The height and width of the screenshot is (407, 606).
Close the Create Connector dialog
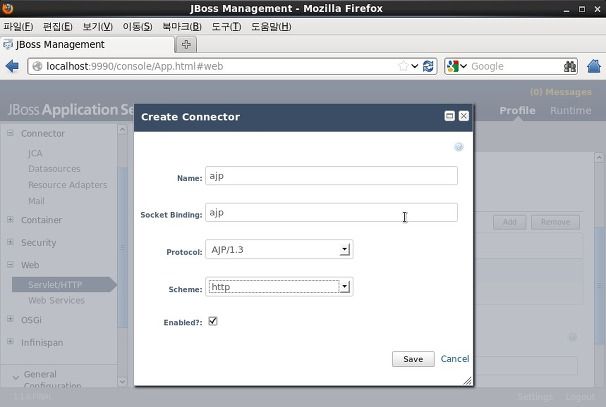[x=464, y=116]
